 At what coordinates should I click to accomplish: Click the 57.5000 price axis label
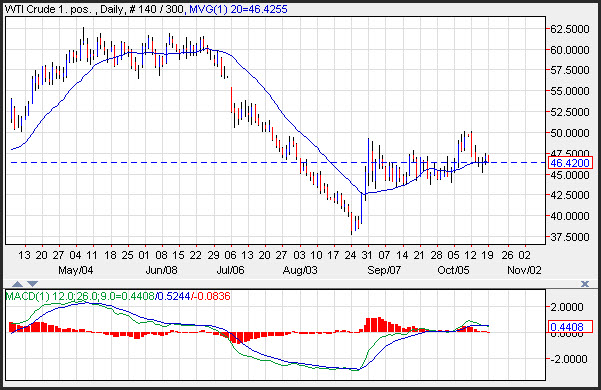coord(570,70)
